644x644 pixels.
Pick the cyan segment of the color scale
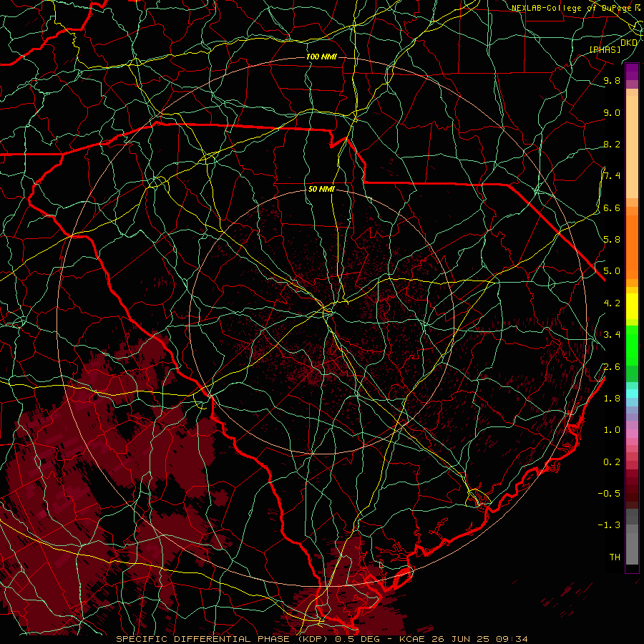[632, 394]
